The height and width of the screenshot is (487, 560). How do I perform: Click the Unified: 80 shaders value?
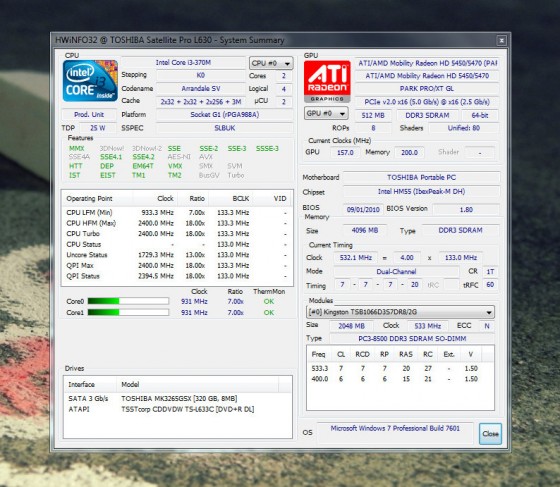click(464, 128)
